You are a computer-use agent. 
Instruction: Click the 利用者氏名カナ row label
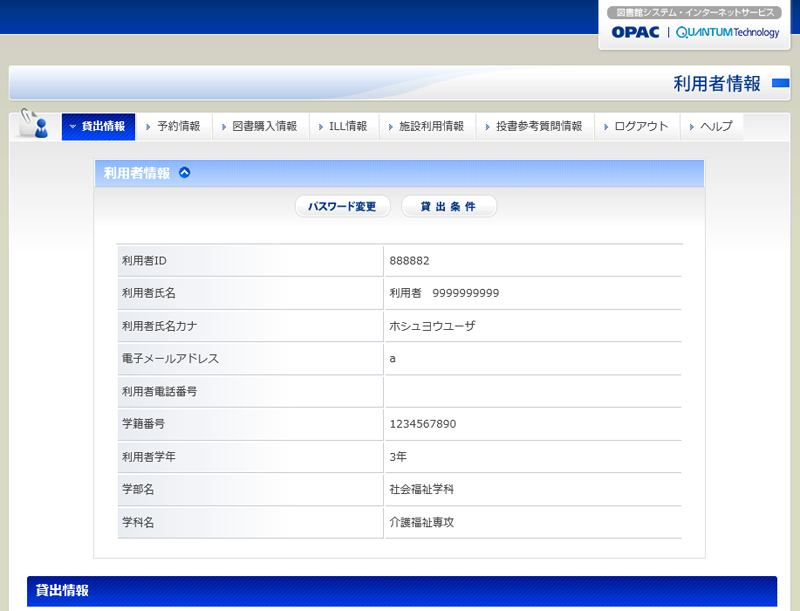click(x=159, y=326)
